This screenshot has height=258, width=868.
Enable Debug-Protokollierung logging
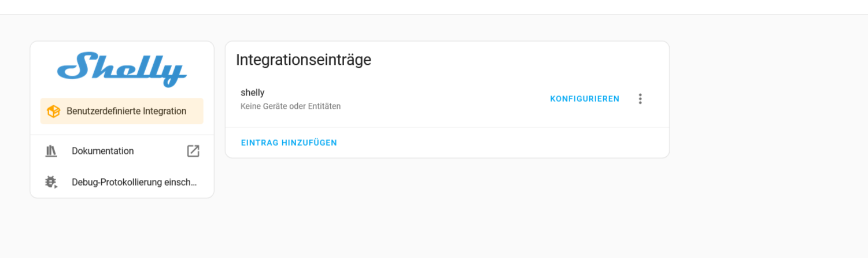click(134, 182)
